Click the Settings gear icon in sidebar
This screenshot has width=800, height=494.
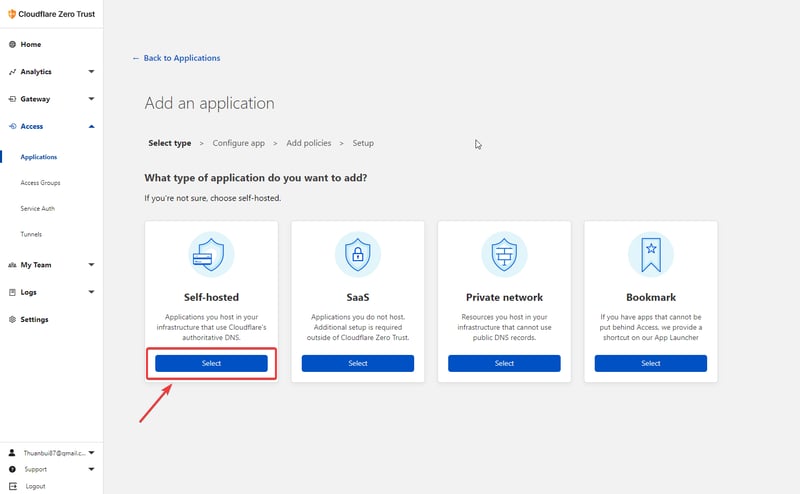coord(12,320)
